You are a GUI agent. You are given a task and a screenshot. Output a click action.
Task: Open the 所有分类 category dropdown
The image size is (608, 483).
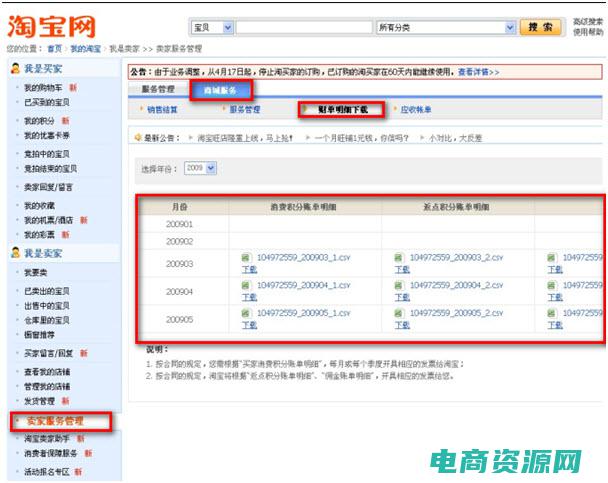pyautogui.click(x=446, y=28)
